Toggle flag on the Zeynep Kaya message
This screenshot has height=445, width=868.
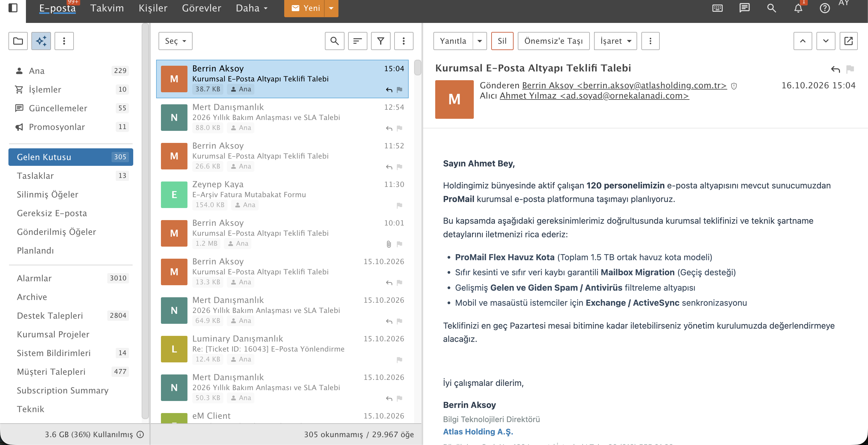(x=399, y=205)
